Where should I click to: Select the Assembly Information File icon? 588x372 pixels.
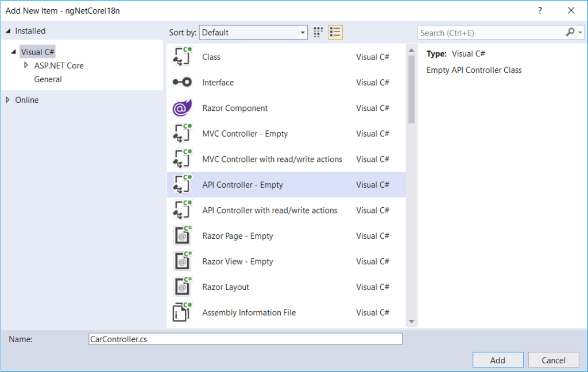pos(182,312)
